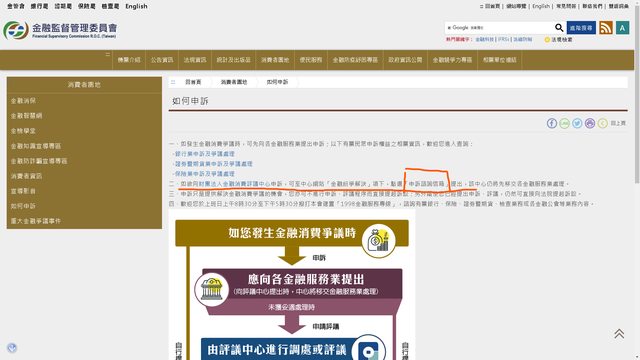Click the blue 進階搜尋 advanced search button
Image resolution: width=640 pixels, height=360 pixels.
click(x=581, y=28)
